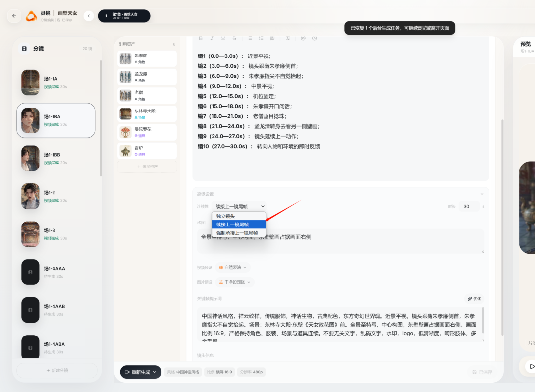Toggle strikethrough formatting in the editor toolbar
The image size is (535, 392).
click(x=234, y=38)
